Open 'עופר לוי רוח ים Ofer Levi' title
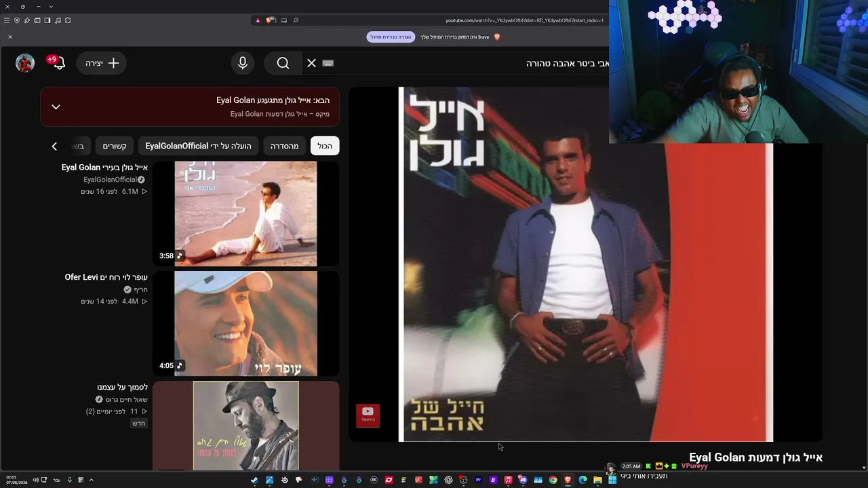This screenshot has height=488, width=868. (106, 277)
